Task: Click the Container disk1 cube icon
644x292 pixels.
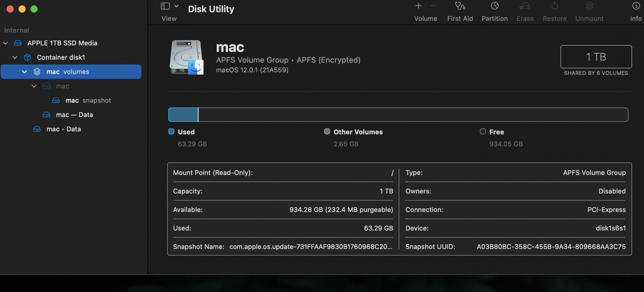Action: [x=27, y=57]
